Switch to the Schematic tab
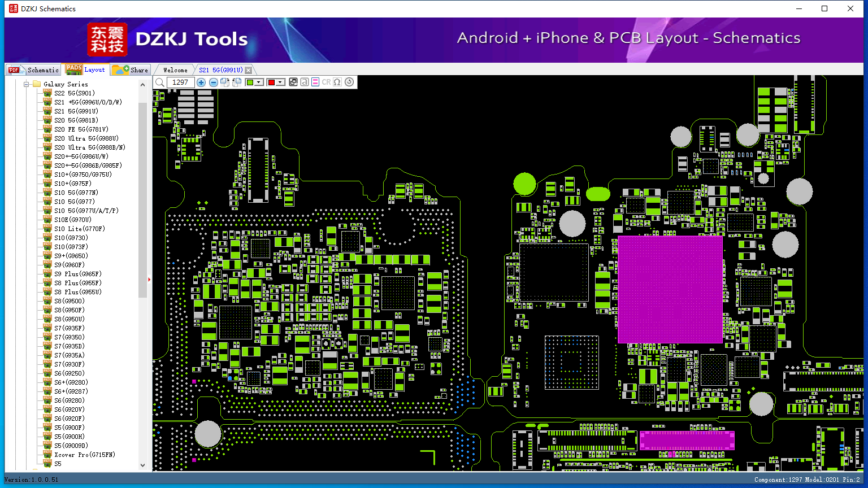 pyautogui.click(x=33, y=70)
